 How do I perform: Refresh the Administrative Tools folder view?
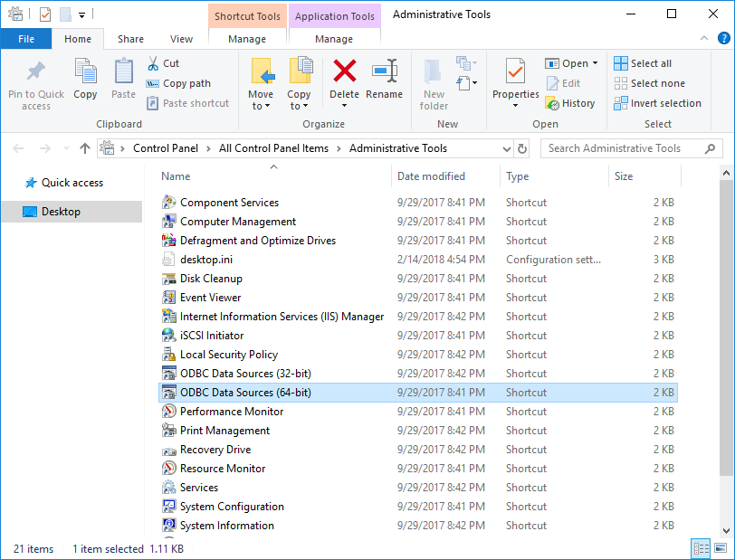tap(522, 148)
